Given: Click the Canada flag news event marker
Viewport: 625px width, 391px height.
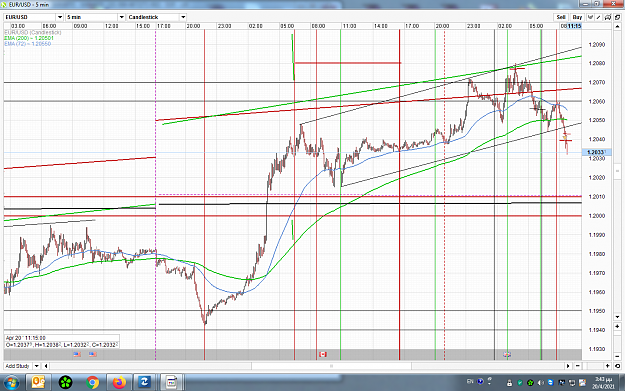Looking at the screenshot, I should coord(323,354).
